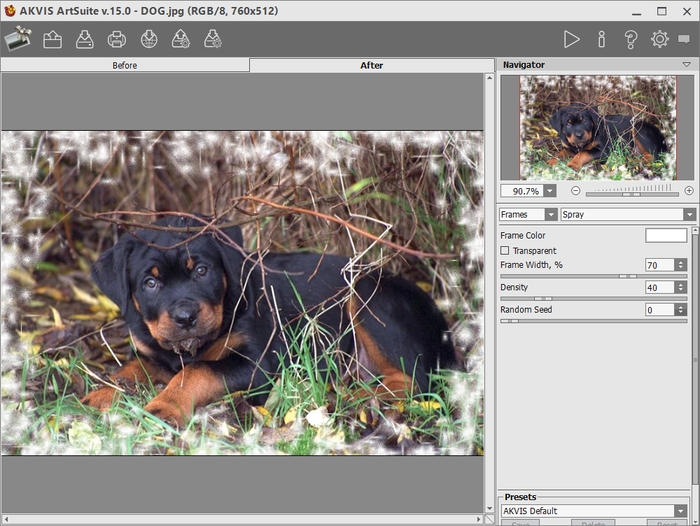This screenshot has height=526, width=700.
Task: Zoom out with the minus icon
Action: (x=575, y=191)
